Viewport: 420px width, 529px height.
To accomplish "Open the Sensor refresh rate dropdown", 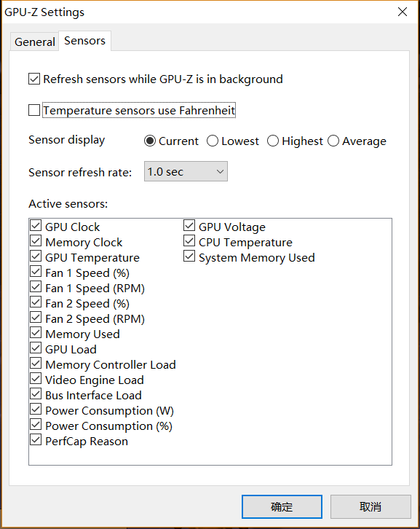I will point(186,171).
